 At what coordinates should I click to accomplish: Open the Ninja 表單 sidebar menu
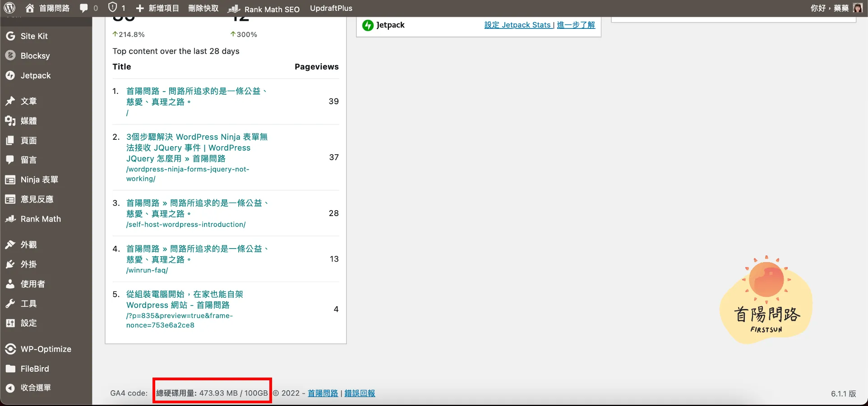point(39,180)
